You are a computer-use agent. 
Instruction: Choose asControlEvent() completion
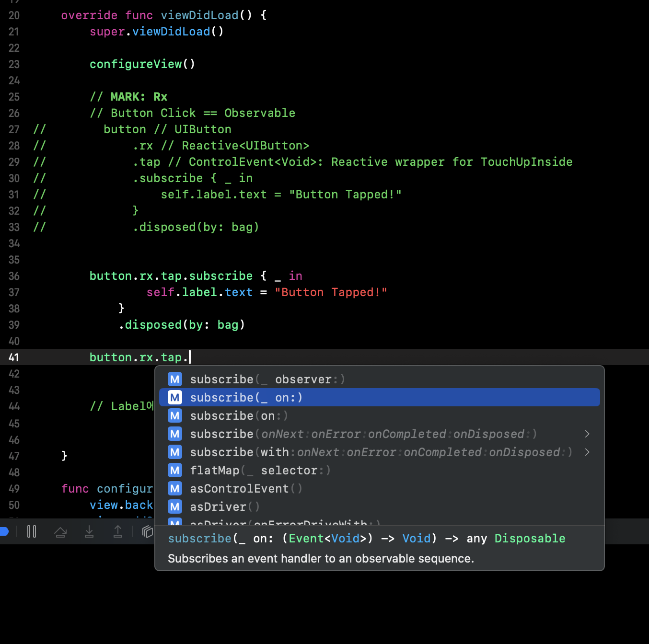[380, 489]
